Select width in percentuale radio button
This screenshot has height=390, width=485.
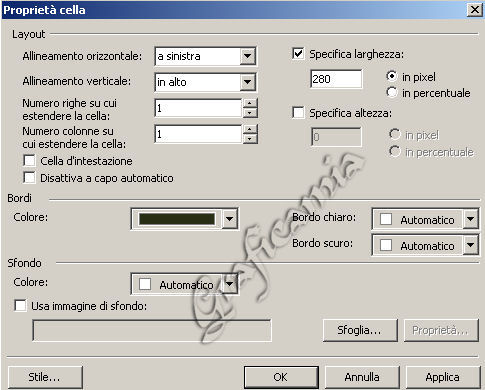point(392,92)
